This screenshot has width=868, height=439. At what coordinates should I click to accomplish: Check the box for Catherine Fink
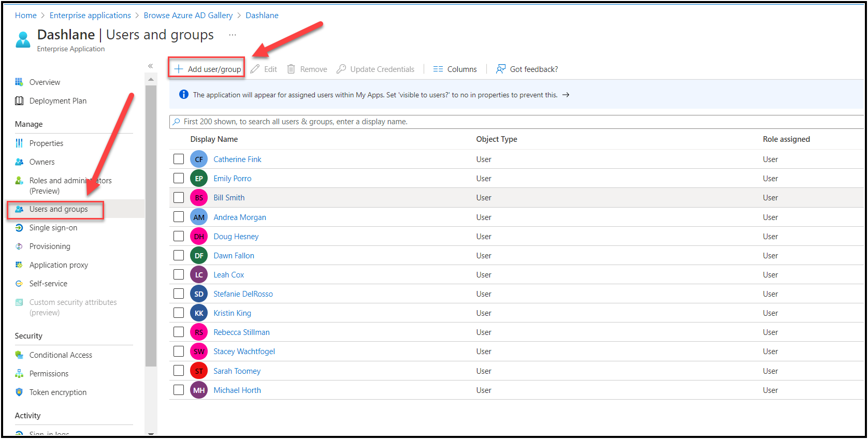point(179,159)
